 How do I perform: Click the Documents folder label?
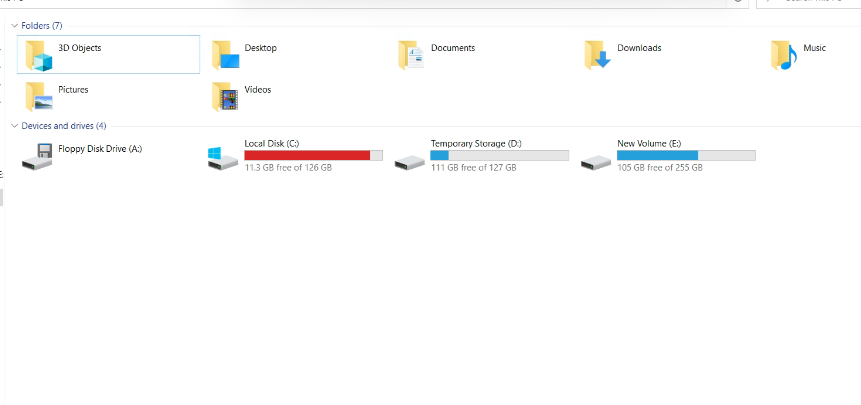452,48
